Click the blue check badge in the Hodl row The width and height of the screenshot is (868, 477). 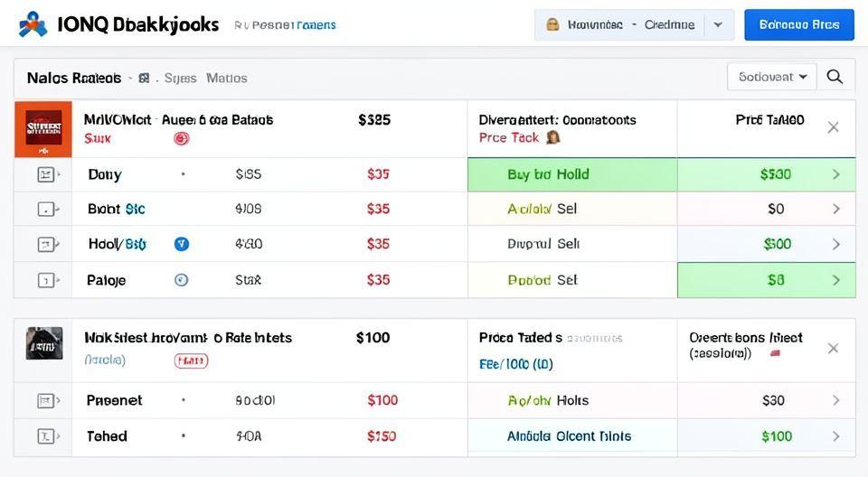181,244
